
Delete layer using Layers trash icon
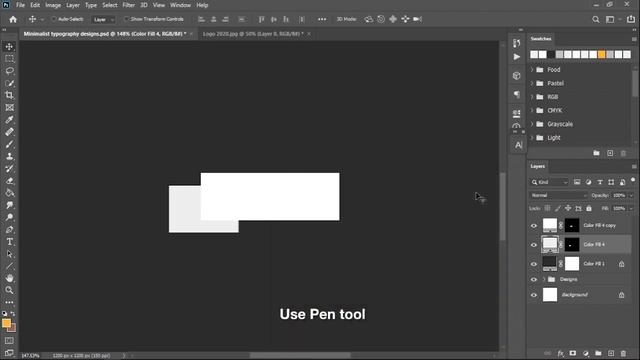pyautogui.click(x=623, y=353)
